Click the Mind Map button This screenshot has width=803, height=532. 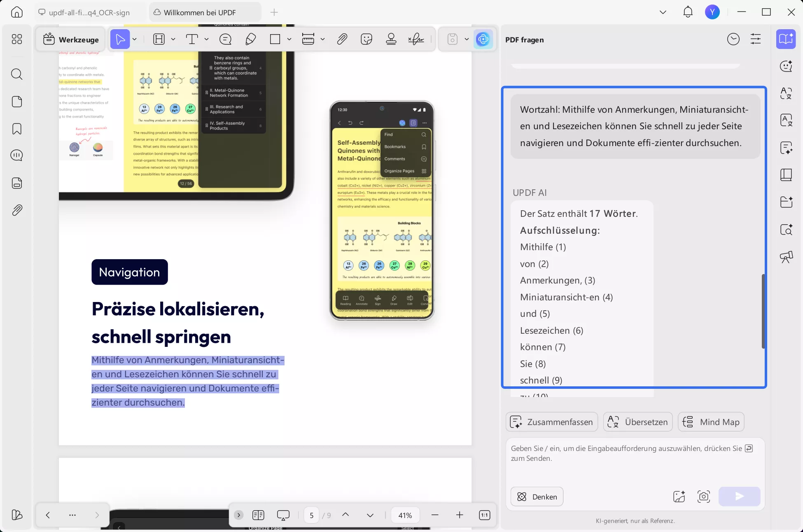tap(711, 422)
